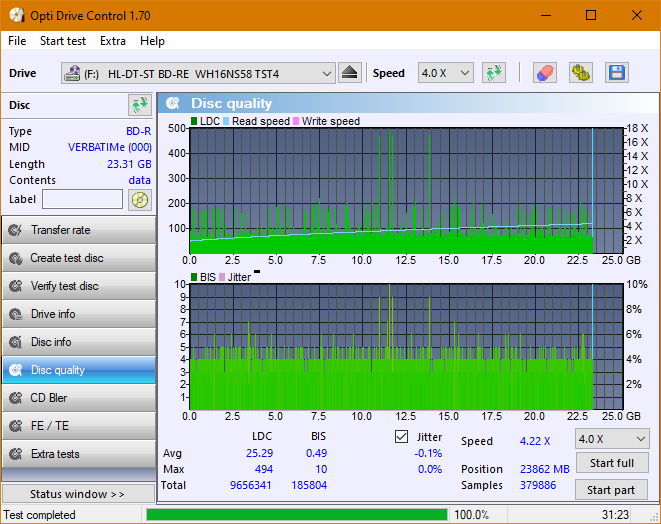The image size is (661, 524).
Task: Click the completed test progress bar
Action: pyautogui.click(x=297, y=515)
